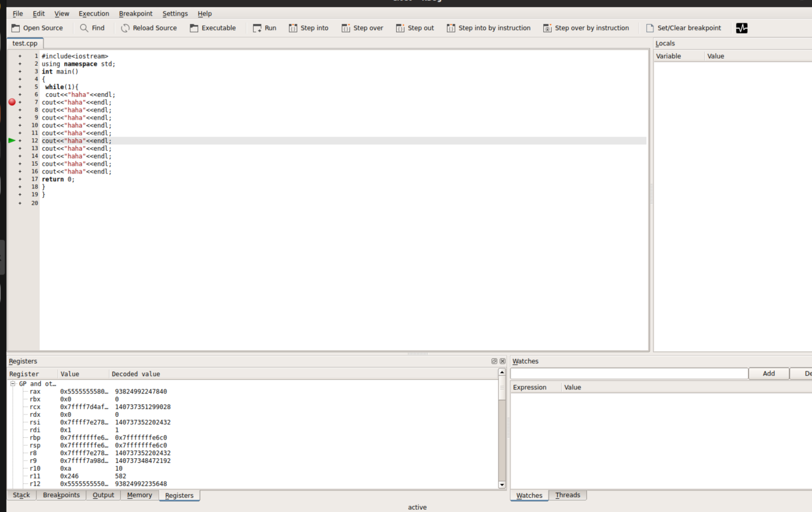812x512 pixels.
Task: Expand disassembly plus sign at line 1
Action: tap(20, 56)
